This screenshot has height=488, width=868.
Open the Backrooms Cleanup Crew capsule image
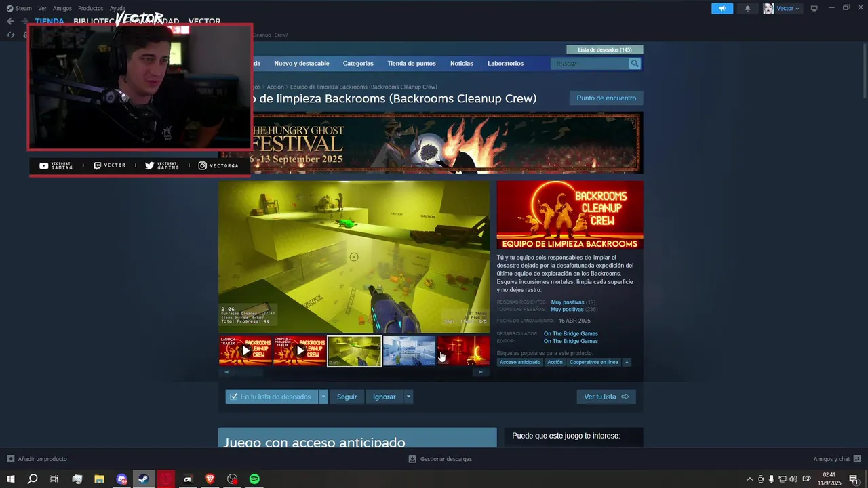click(570, 215)
